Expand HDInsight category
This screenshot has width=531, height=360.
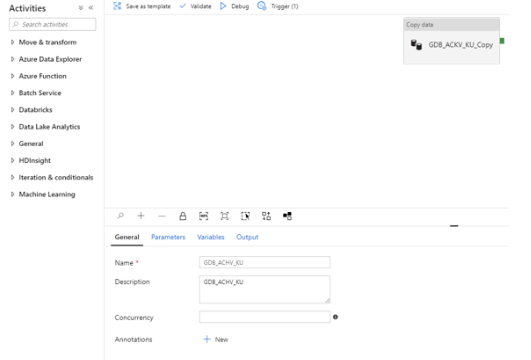point(13,161)
